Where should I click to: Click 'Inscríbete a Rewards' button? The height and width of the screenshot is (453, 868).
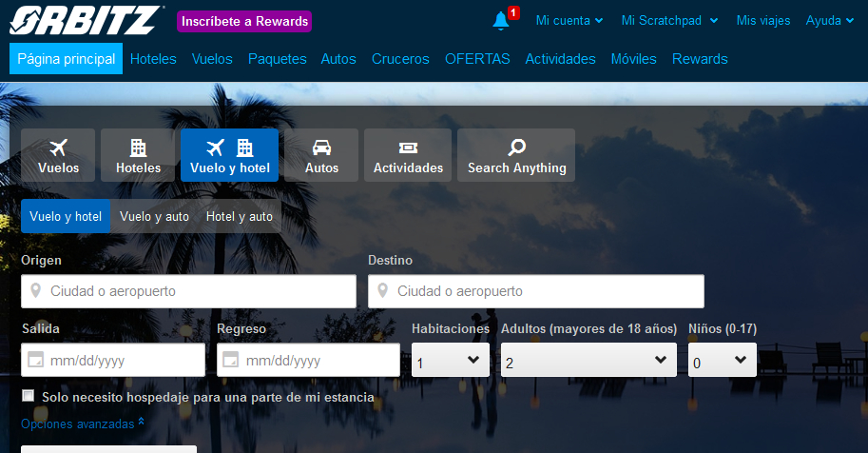pyautogui.click(x=244, y=21)
